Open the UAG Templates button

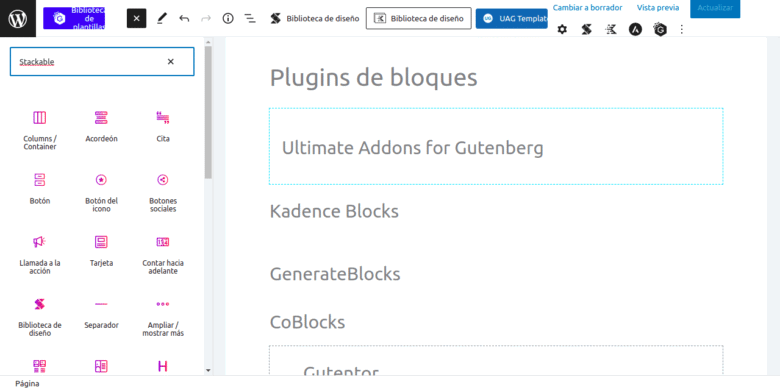(x=511, y=18)
